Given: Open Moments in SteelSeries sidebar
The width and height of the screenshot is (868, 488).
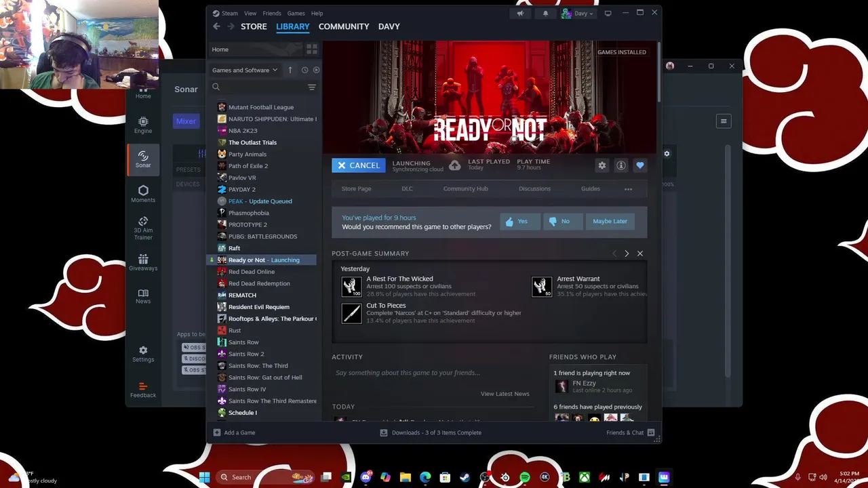Looking at the screenshot, I should pos(143,194).
